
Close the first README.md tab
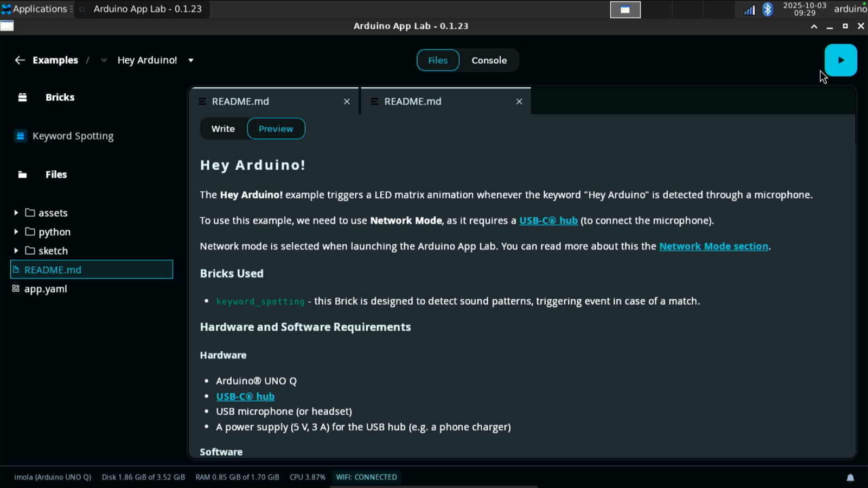[x=347, y=101]
